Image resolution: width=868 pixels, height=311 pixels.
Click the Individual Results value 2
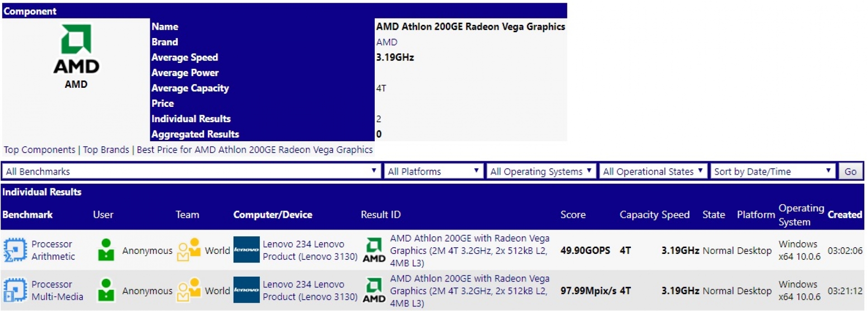tap(379, 119)
